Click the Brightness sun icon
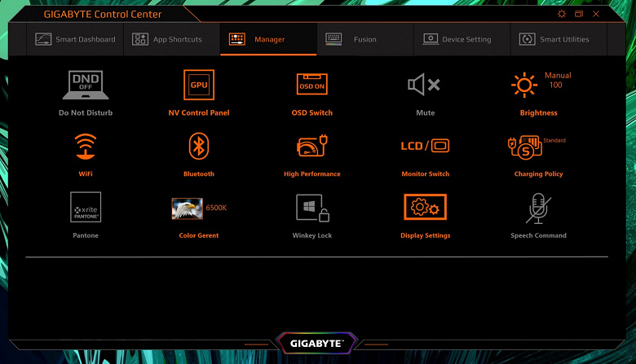This screenshot has height=364, width=636. (524, 85)
